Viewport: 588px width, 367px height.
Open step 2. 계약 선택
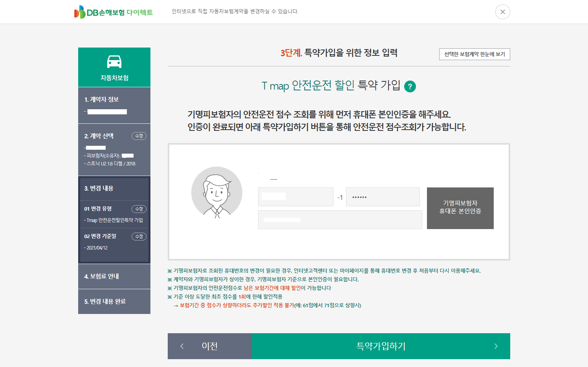99,136
